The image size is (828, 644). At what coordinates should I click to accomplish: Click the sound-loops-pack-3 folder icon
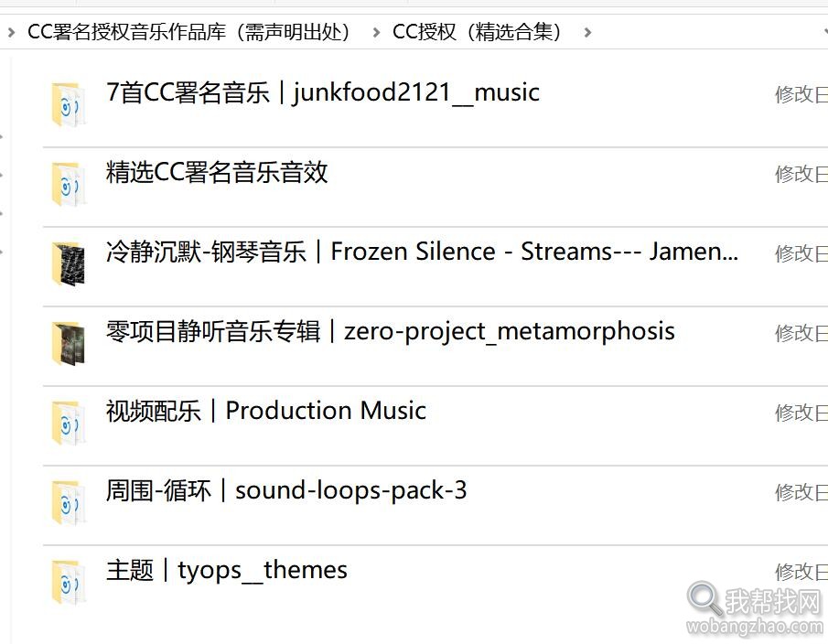(69, 503)
